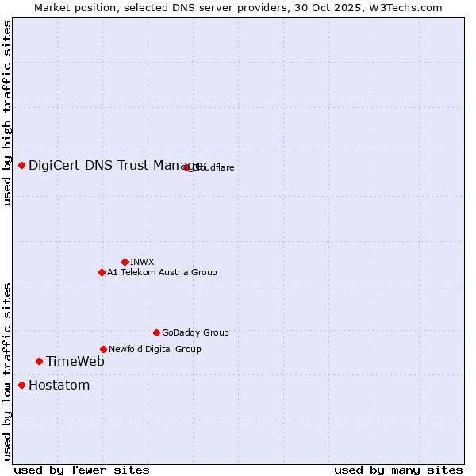This screenshot has width=476, height=476.
Task: Click the GoDaddy Group text label
Action: tap(195, 332)
